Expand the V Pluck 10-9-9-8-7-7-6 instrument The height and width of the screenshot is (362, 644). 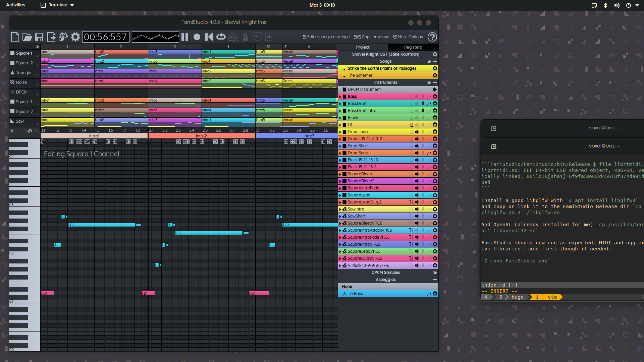pyautogui.click(x=340, y=265)
